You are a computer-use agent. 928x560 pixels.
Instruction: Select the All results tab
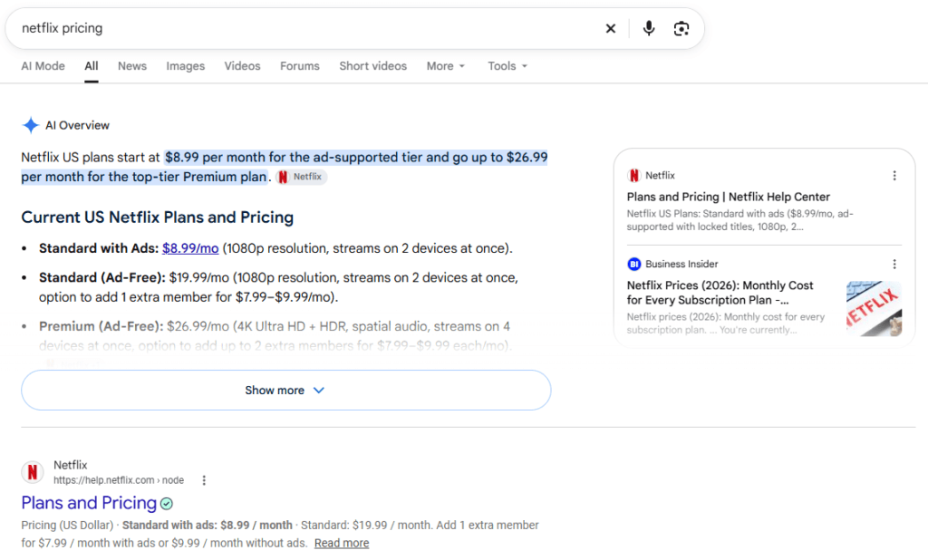coord(92,66)
